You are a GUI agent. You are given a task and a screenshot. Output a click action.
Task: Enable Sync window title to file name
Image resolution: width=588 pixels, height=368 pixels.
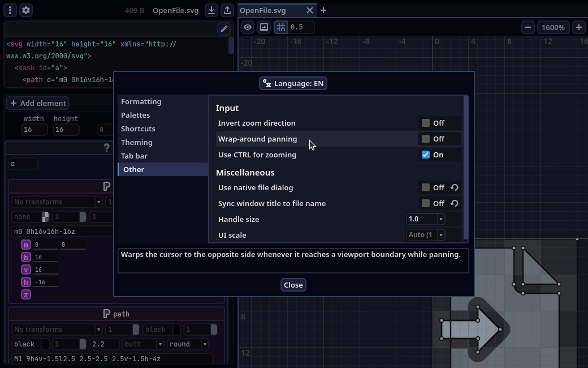pos(426,203)
